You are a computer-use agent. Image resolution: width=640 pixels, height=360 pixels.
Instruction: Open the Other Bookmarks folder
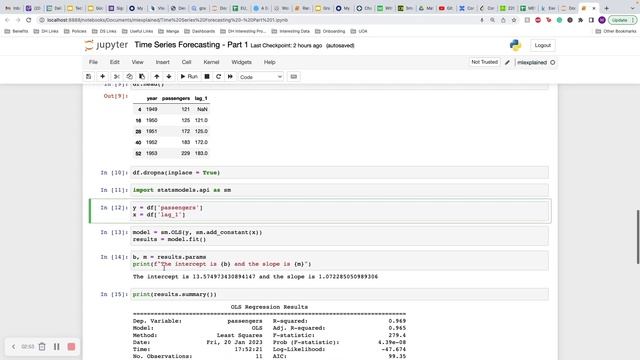(x=616, y=31)
